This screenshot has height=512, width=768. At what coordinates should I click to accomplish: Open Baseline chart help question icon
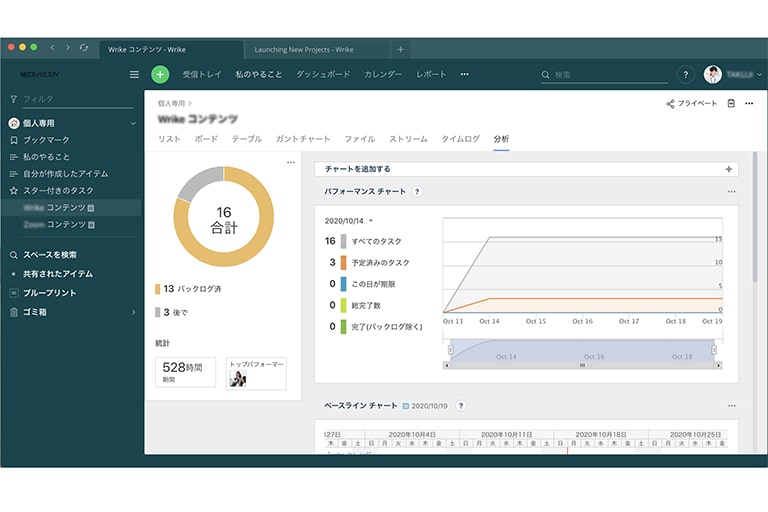[460, 406]
